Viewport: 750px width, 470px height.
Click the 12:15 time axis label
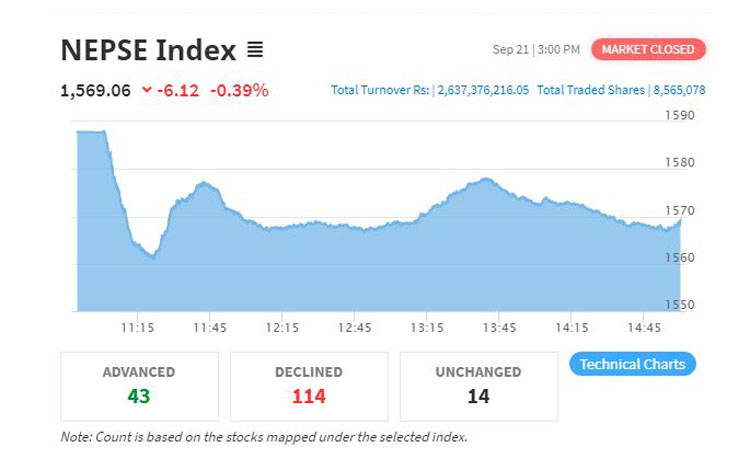282,327
